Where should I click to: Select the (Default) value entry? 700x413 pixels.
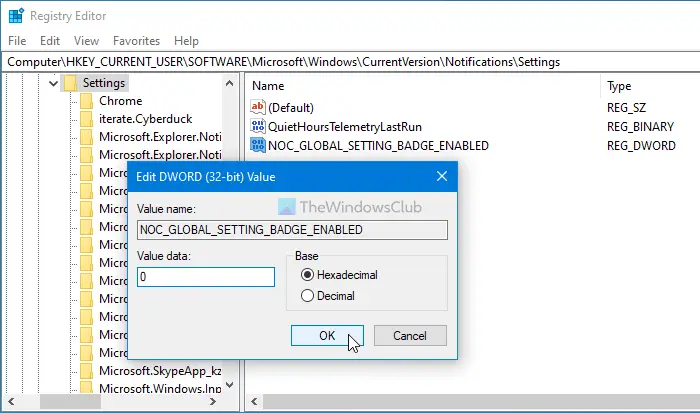coord(291,108)
